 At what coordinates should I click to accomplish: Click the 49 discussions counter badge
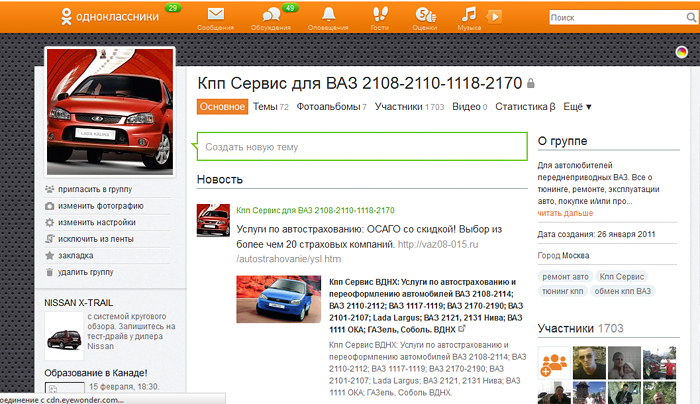290,8
